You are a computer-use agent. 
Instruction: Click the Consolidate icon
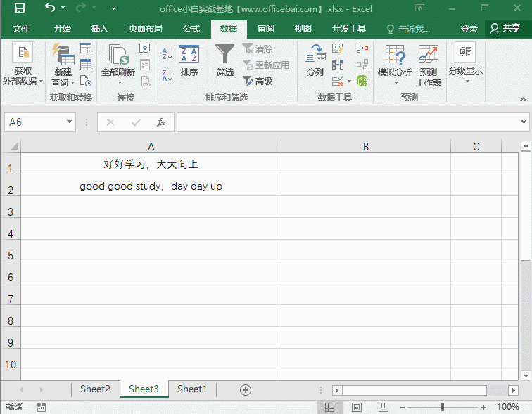(x=362, y=48)
